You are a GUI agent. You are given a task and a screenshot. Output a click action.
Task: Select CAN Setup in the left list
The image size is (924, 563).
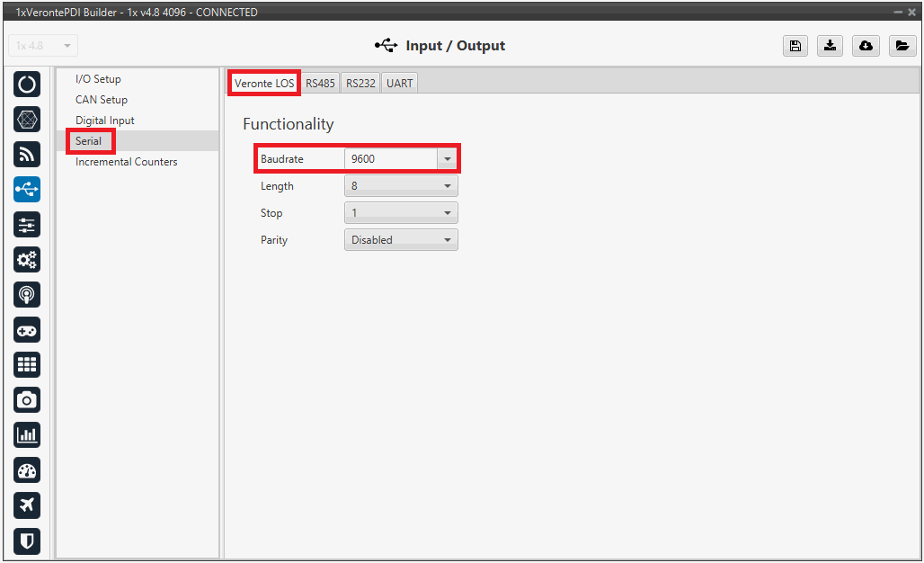coord(102,100)
